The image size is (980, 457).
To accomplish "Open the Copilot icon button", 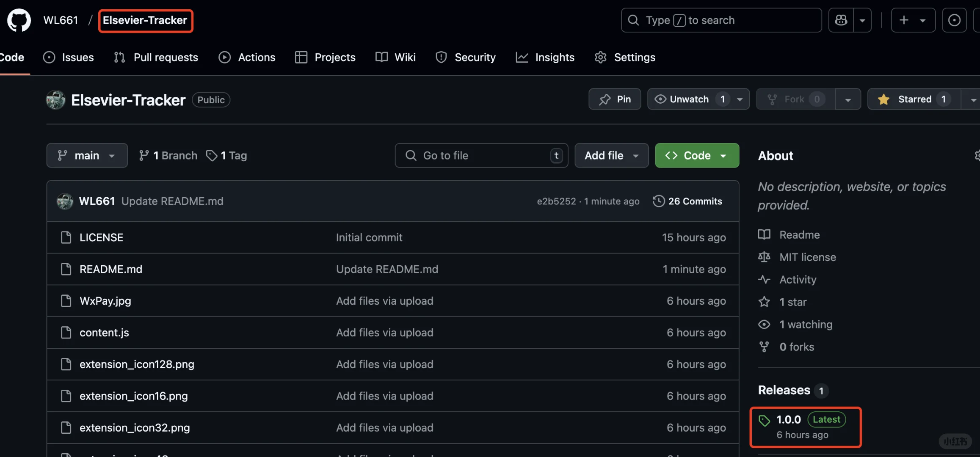I will [x=841, y=20].
